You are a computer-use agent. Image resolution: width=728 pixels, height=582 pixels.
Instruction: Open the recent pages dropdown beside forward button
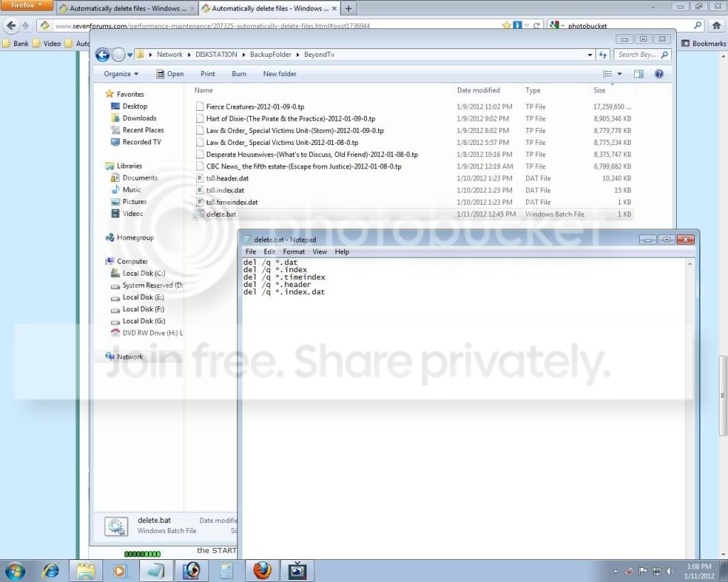click(x=130, y=55)
